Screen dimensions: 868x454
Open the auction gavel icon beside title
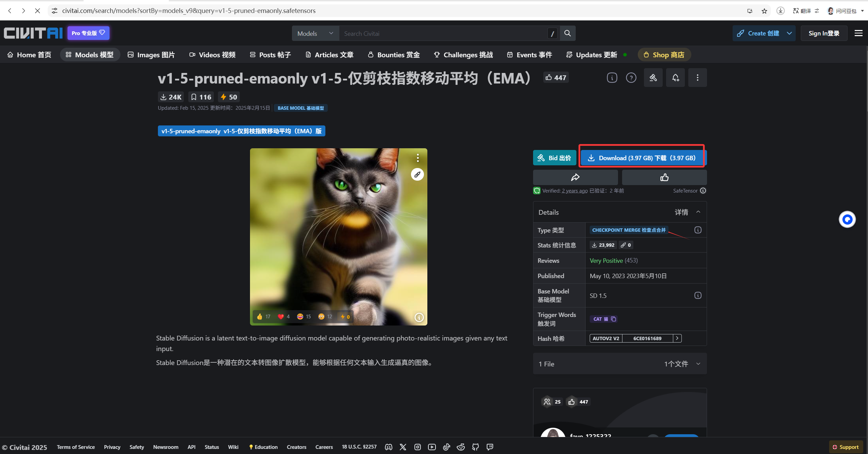click(x=653, y=77)
